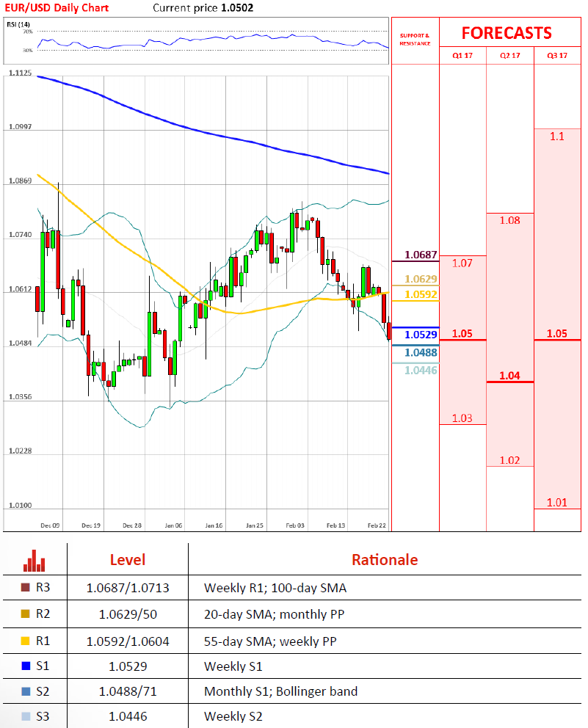Click table cell 1.0488/71
The width and height of the screenshot is (588, 728).
pos(128,691)
